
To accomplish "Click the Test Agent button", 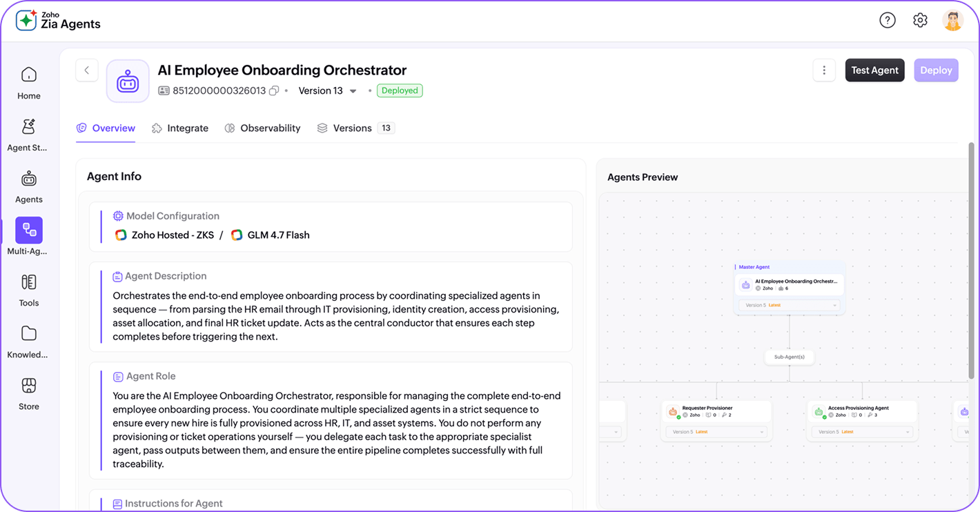I will 875,70.
